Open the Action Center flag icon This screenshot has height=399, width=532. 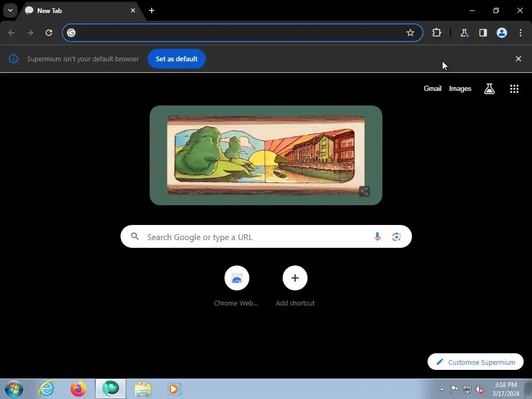point(454,389)
